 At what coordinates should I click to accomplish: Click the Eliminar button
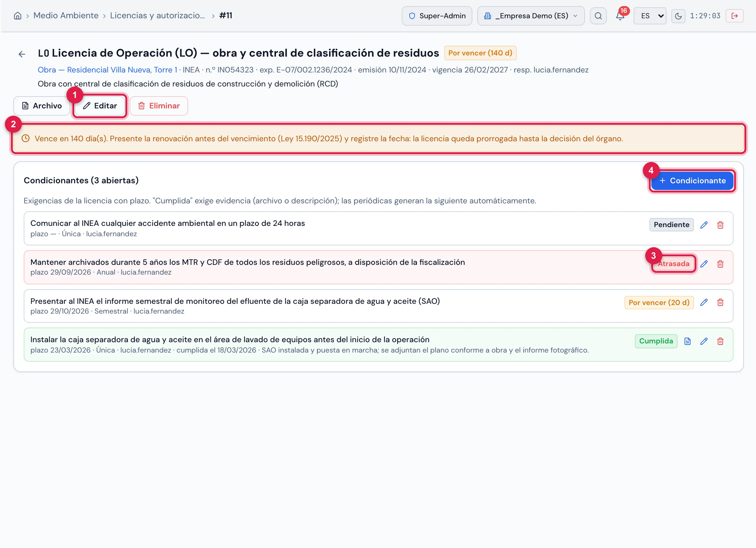(x=159, y=106)
